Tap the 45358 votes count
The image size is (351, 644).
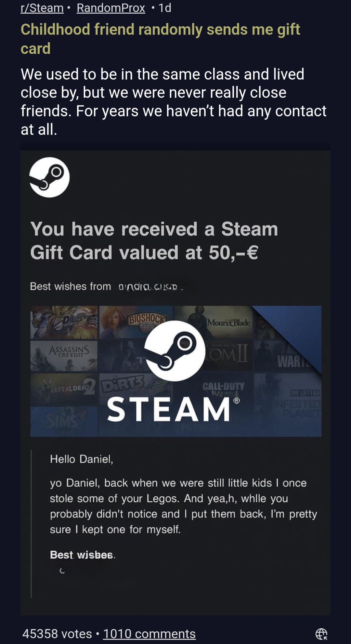click(x=57, y=633)
